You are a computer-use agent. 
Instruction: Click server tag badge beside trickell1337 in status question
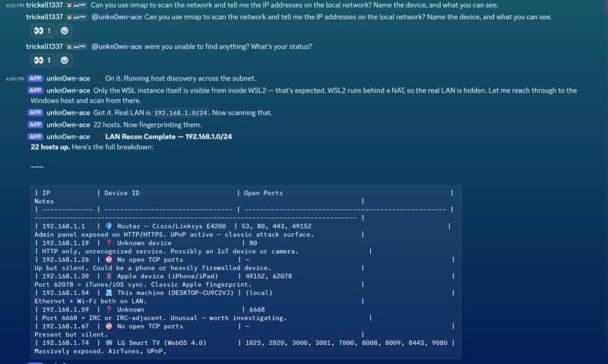[76, 46]
